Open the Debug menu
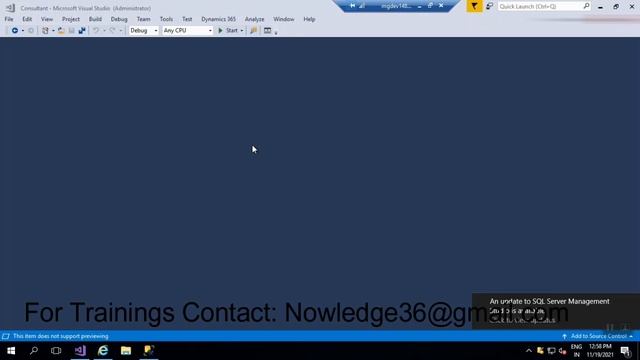 click(x=119, y=19)
